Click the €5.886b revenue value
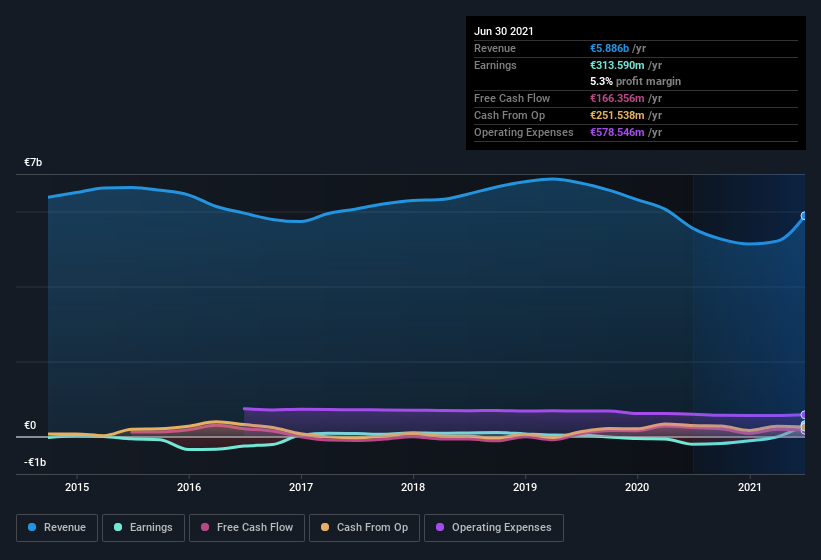Viewport: 821px width, 560px height. click(x=609, y=48)
